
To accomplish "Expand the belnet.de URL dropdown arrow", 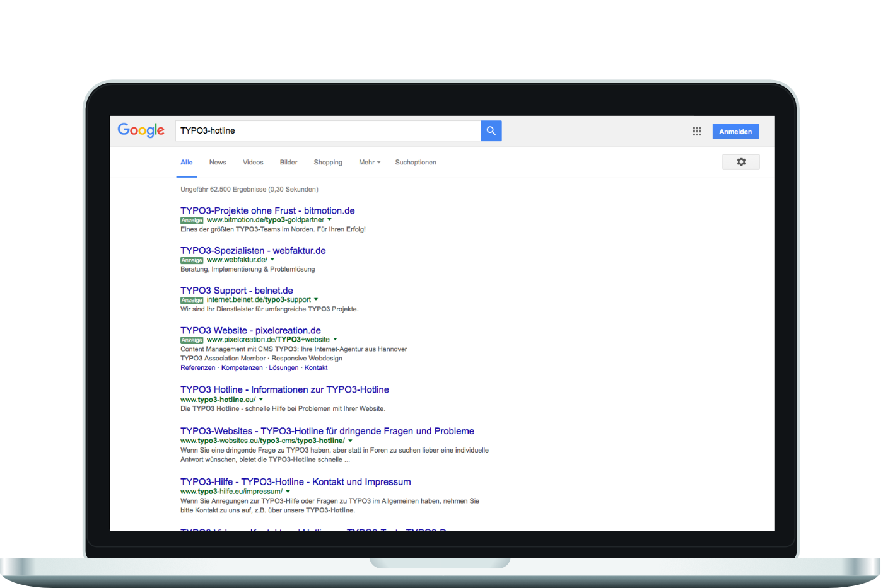I will click(316, 299).
